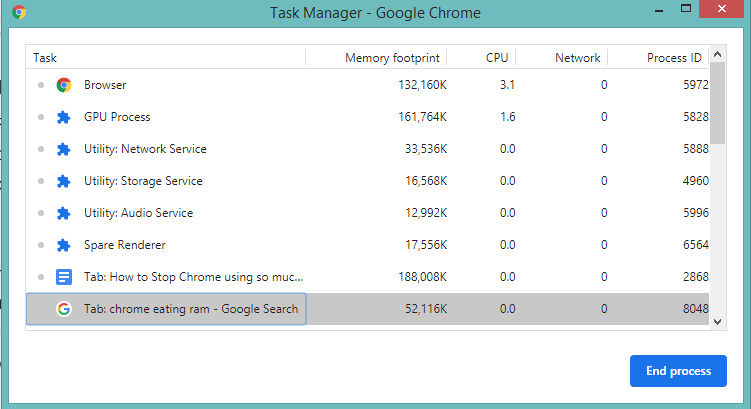The height and width of the screenshot is (409, 751).
Task: Click memory value 12,992K
Action: pos(426,213)
